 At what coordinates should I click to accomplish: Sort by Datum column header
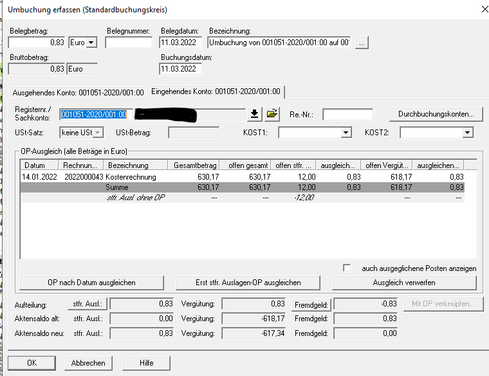coord(40,165)
